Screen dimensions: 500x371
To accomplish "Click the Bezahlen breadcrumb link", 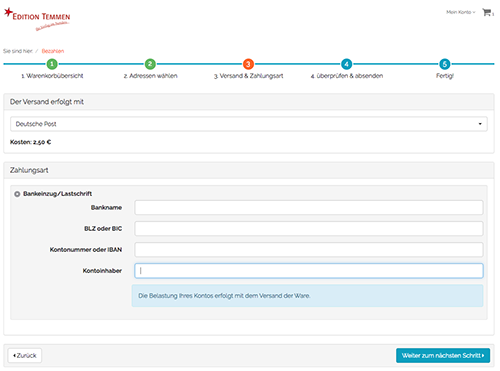I will (53, 51).
